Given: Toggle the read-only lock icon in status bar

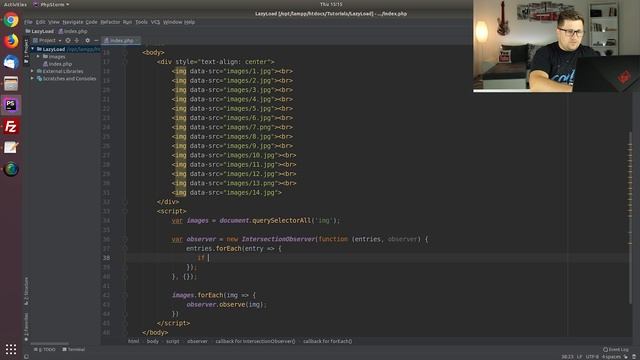Looking at the screenshot, I should [x=626, y=357].
